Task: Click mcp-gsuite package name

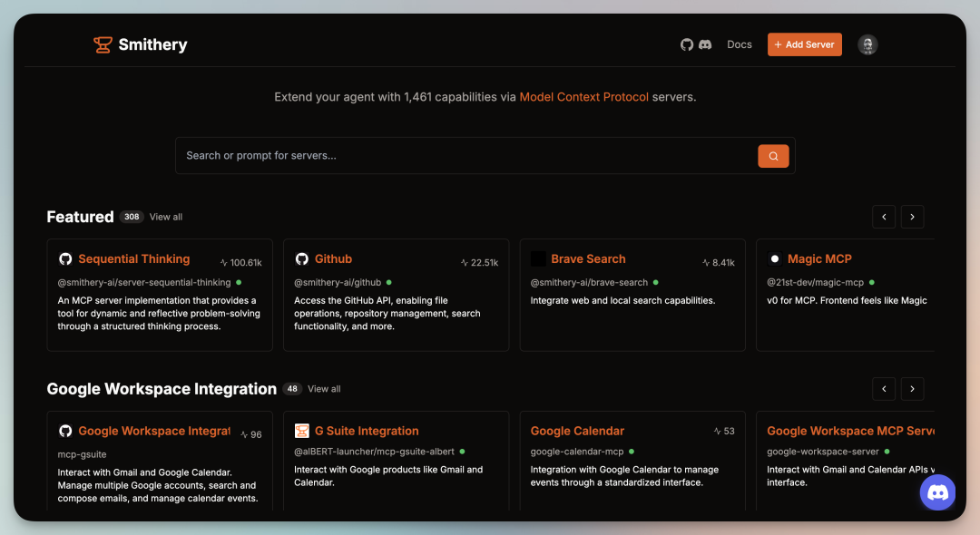Action: pyautogui.click(x=82, y=454)
